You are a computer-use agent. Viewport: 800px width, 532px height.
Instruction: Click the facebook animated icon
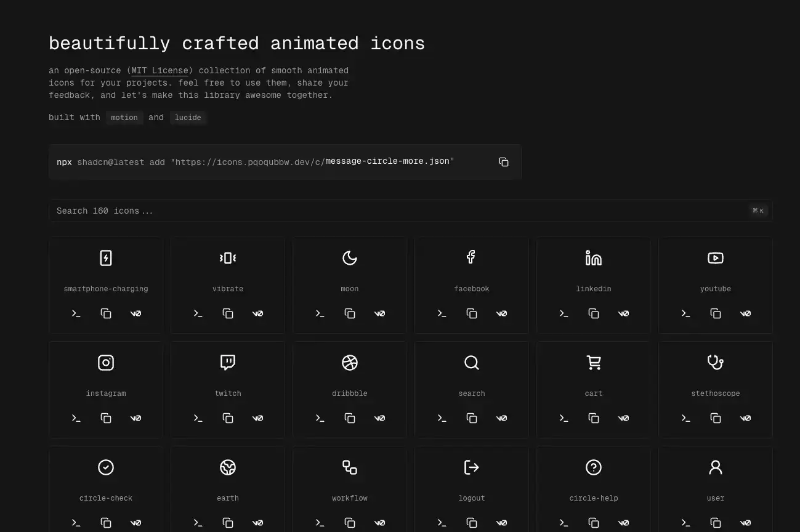[x=471, y=257]
